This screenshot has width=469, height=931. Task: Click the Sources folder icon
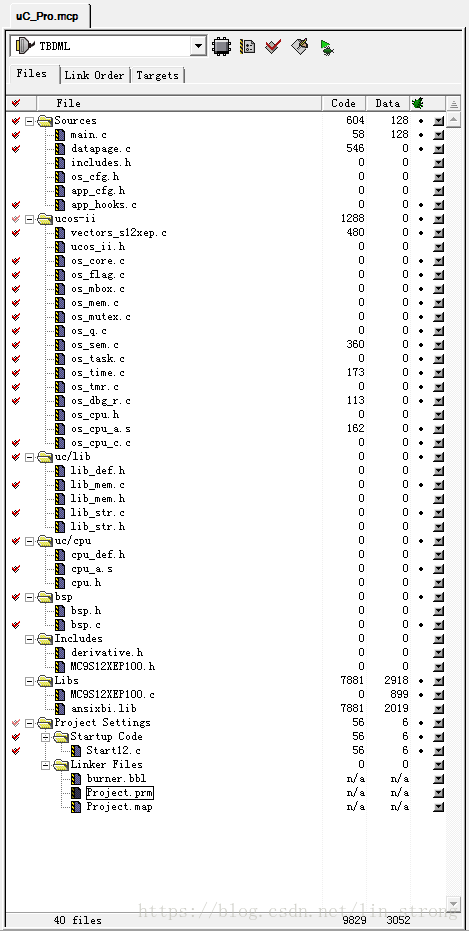click(x=45, y=121)
